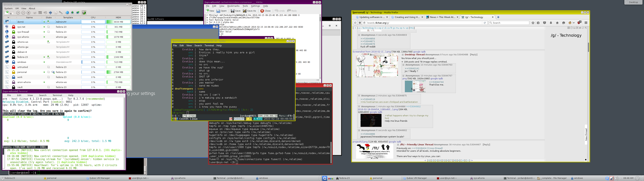Bookmark page with Firefox star icon

point(533,23)
